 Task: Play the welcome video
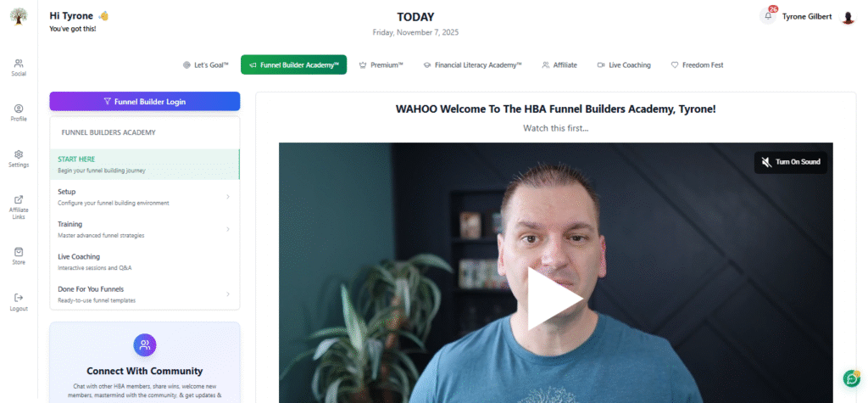click(554, 299)
